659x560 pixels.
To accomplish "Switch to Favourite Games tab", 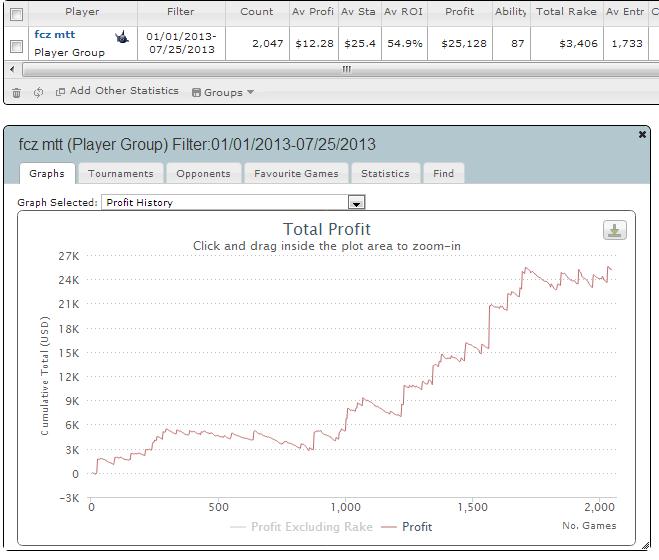I will [296, 174].
